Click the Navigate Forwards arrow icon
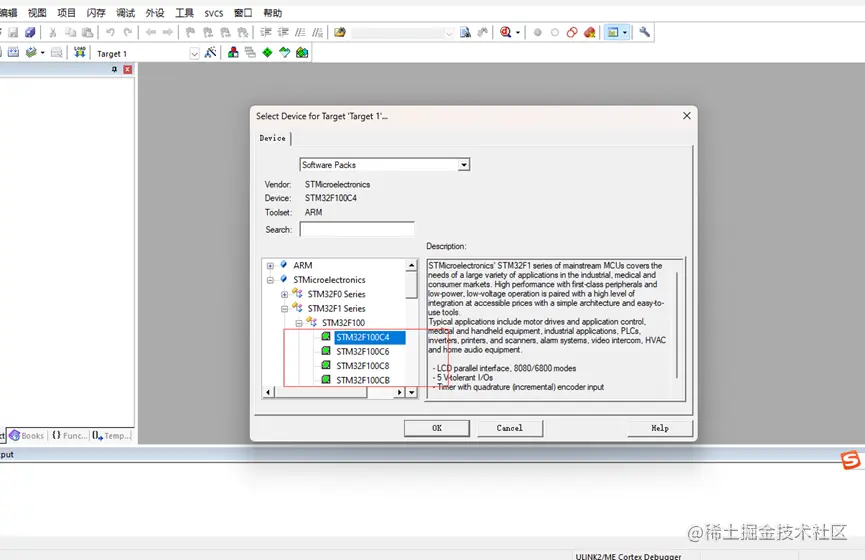This screenshot has width=865, height=560. tap(168, 33)
